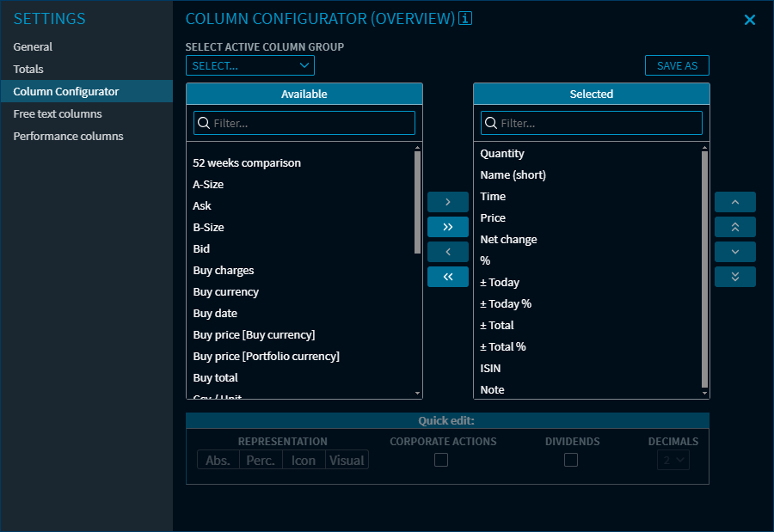
Task: Clear all selected columns with double-left arrow
Action: click(x=448, y=276)
